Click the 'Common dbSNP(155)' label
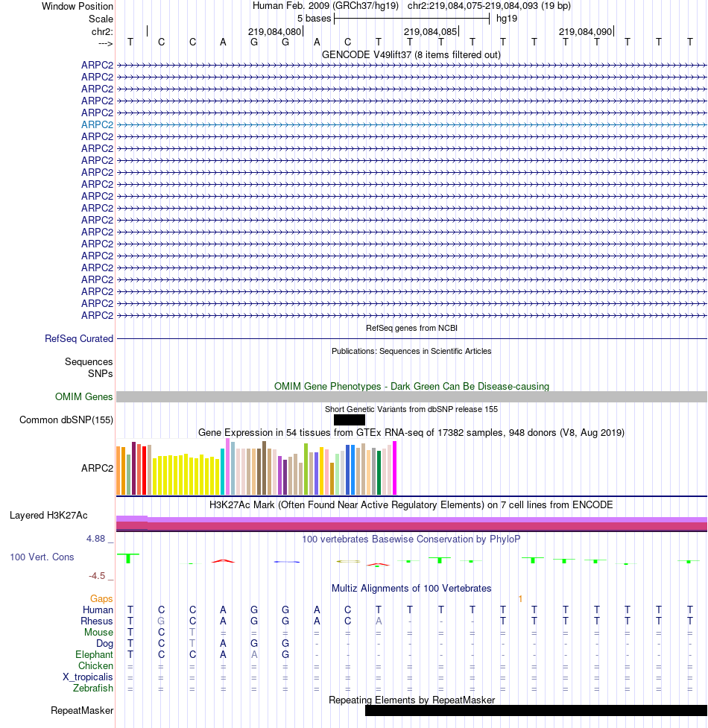 66,420
